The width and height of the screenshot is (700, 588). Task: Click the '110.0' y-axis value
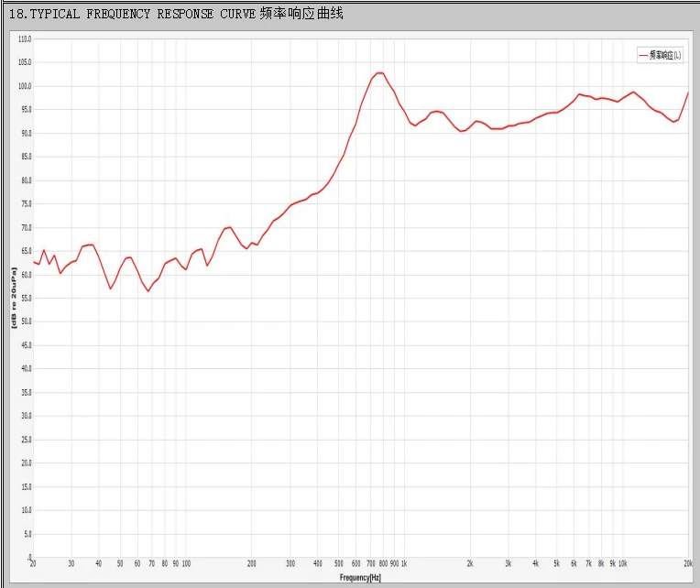[25, 39]
